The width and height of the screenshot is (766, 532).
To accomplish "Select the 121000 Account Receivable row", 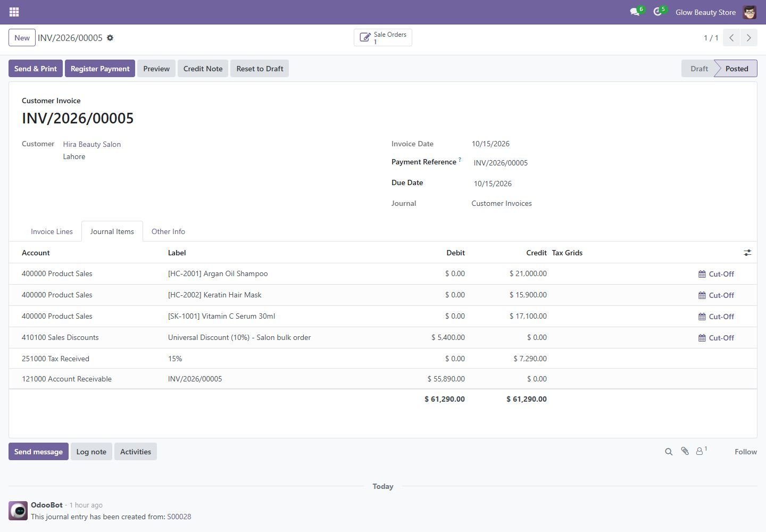I will click(x=383, y=379).
